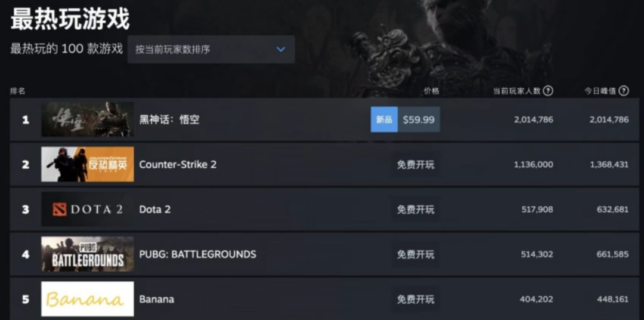Go to the Dota 2 game title
Image resolution: width=644 pixels, height=320 pixels.
pos(155,210)
